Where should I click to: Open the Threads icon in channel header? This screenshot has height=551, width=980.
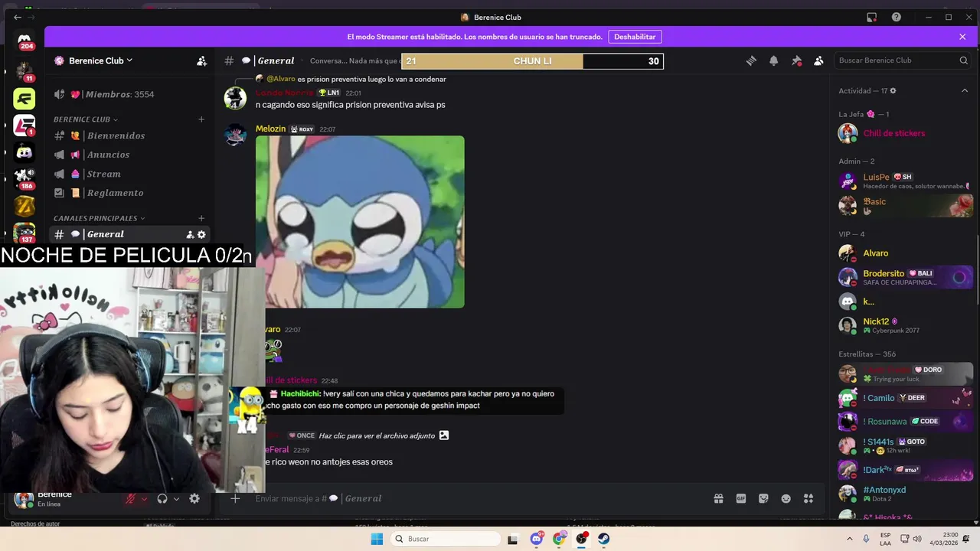[751, 60]
